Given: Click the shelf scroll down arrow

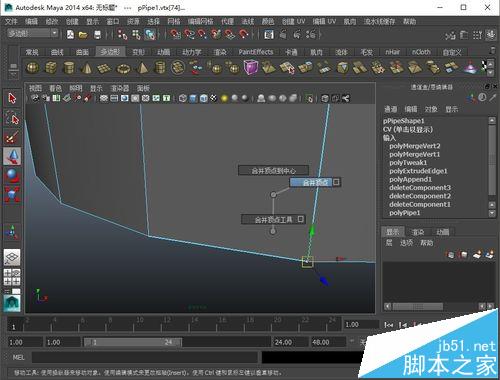Looking at the screenshot, I should coord(490,72).
